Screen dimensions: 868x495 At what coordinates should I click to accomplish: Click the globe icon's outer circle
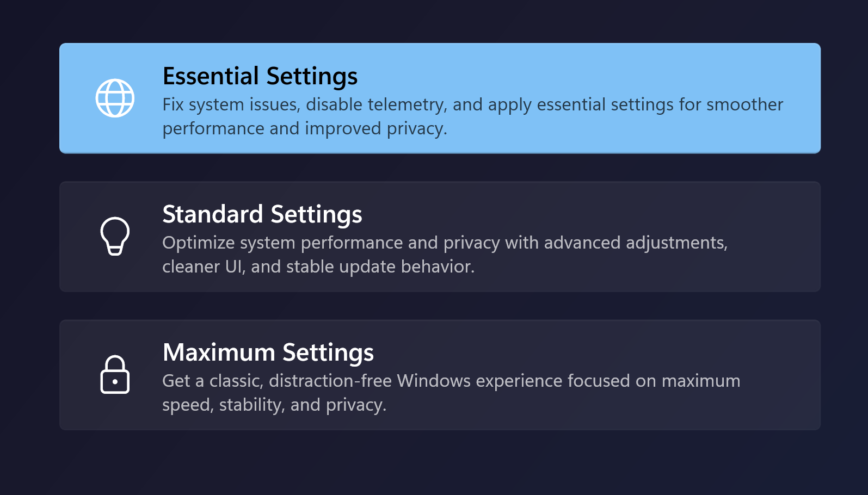point(98,98)
